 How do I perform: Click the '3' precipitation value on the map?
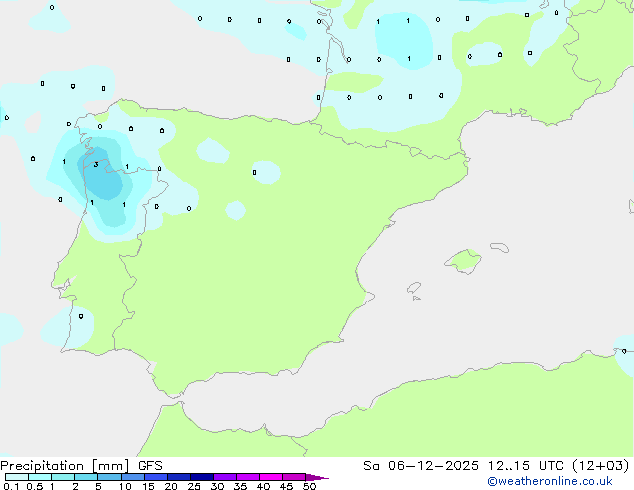coord(96,165)
